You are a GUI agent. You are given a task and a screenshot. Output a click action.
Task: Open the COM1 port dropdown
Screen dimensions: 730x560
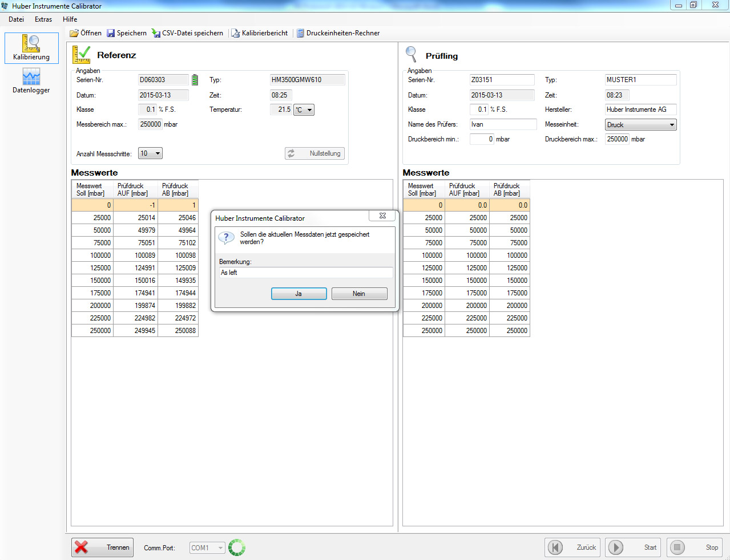pos(207,548)
